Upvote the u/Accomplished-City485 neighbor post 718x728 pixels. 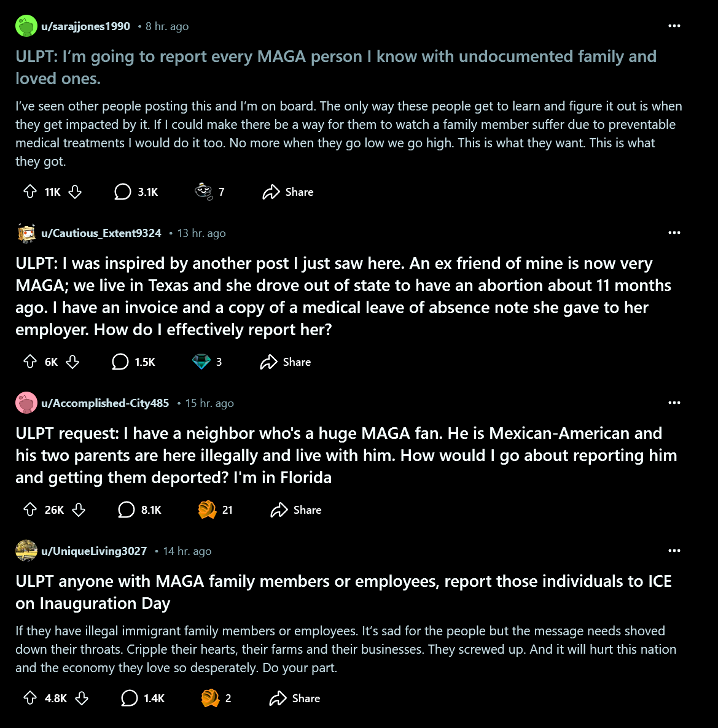(30, 510)
